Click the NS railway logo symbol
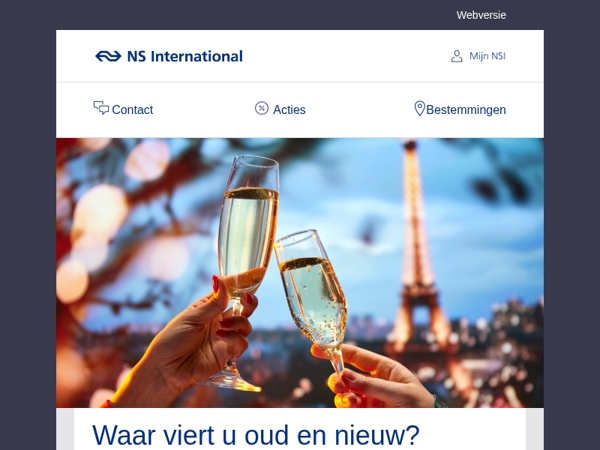This screenshot has width=600, height=450. point(108,56)
